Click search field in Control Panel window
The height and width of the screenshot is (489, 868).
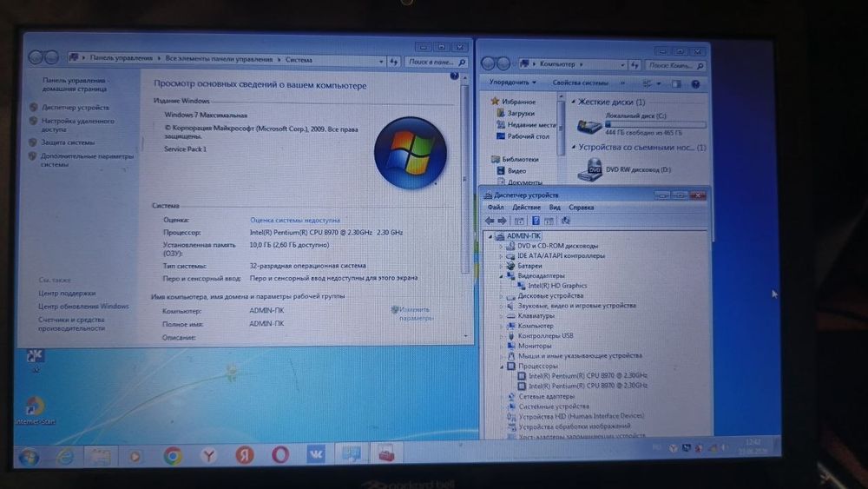point(436,62)
